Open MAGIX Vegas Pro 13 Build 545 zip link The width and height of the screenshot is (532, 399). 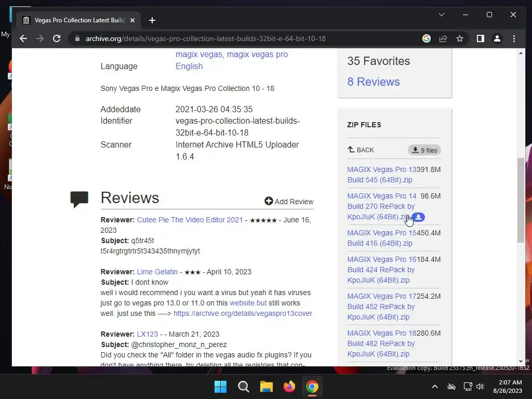(382, 175)
